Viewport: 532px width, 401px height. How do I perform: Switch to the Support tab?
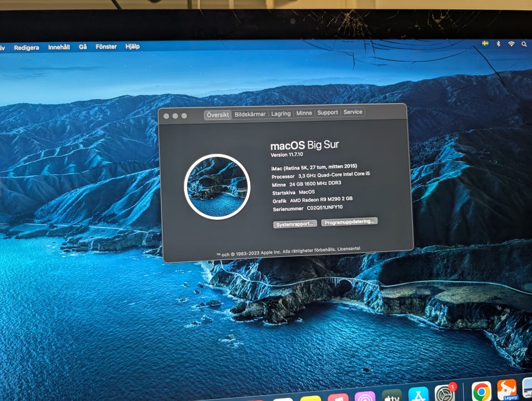coord(328,113)
